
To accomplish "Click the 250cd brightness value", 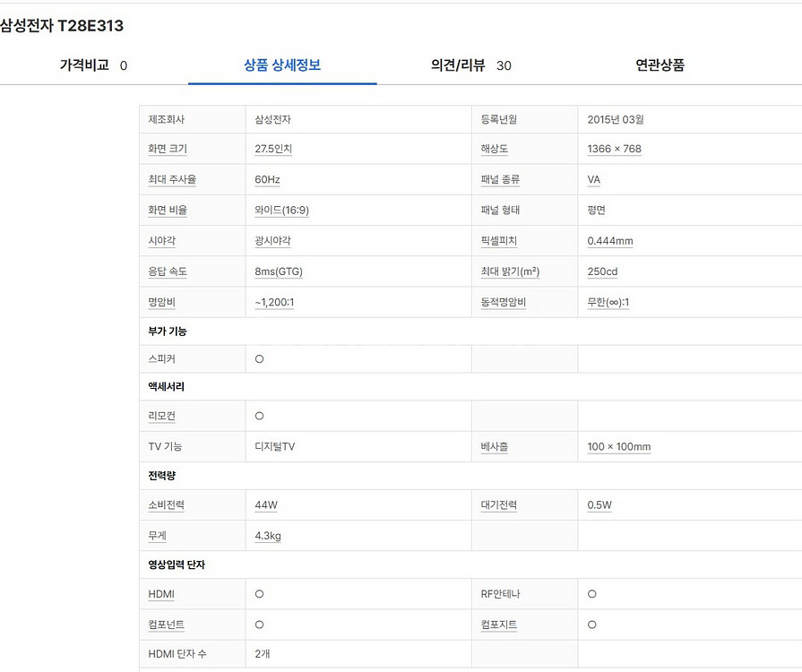I will click(602, 271).
